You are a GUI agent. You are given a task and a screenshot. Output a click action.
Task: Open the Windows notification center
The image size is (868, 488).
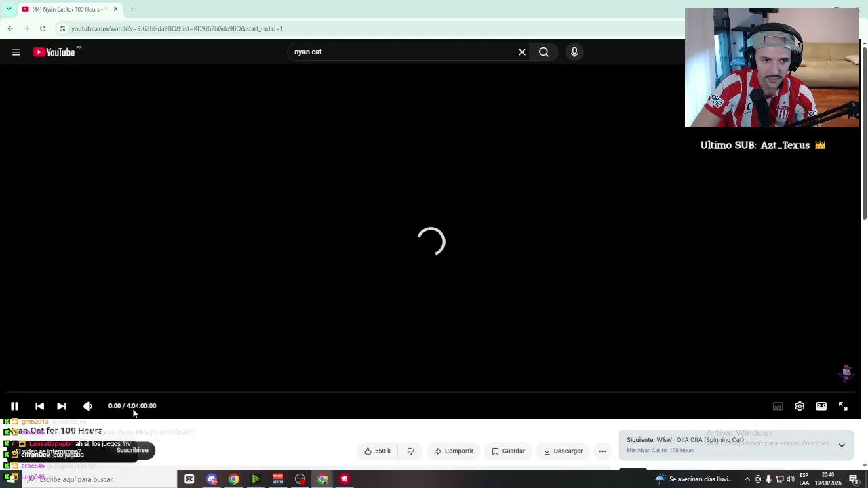point(854,479)
